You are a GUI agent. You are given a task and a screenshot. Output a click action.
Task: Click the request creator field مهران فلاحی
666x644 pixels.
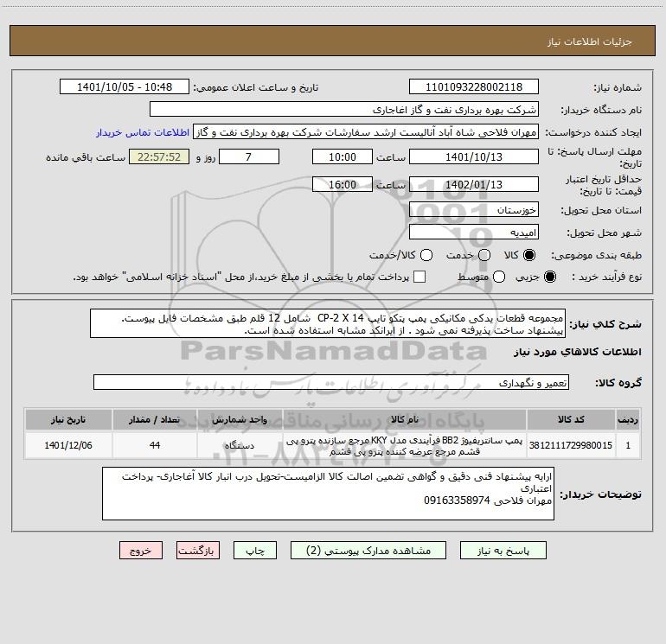pos(366,132)
